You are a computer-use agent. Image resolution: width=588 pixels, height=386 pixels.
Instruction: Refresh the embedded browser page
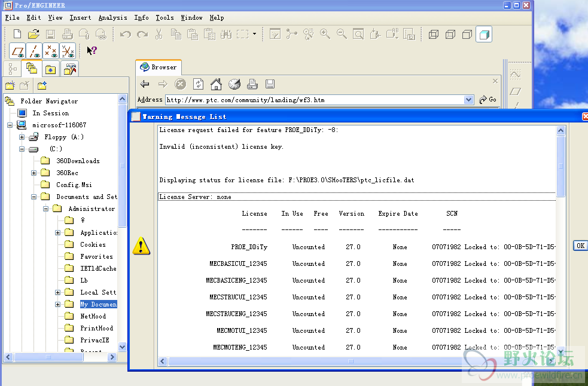pos(199,84)
